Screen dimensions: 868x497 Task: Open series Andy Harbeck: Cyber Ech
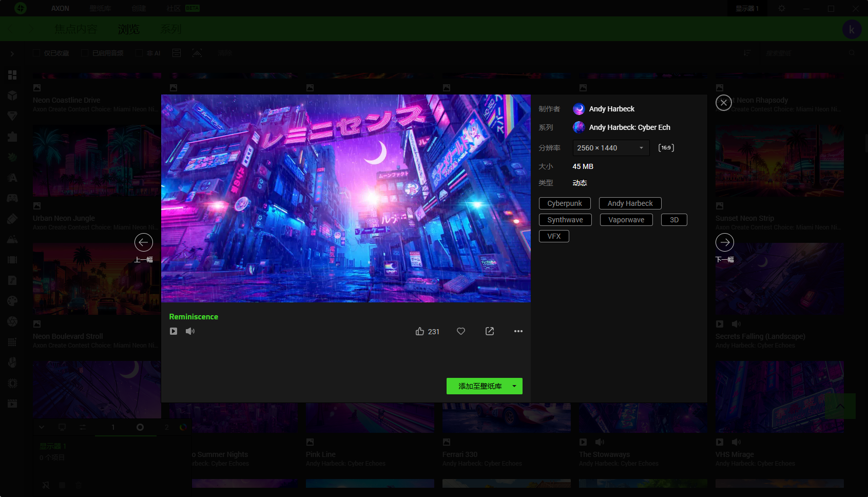click(x=622, y=127)
